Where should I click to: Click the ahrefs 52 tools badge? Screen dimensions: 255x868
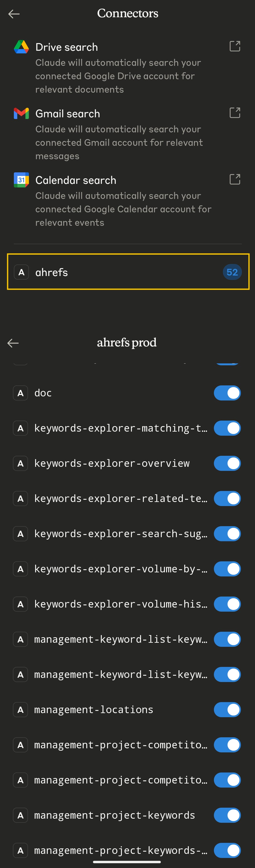(232, 272)
